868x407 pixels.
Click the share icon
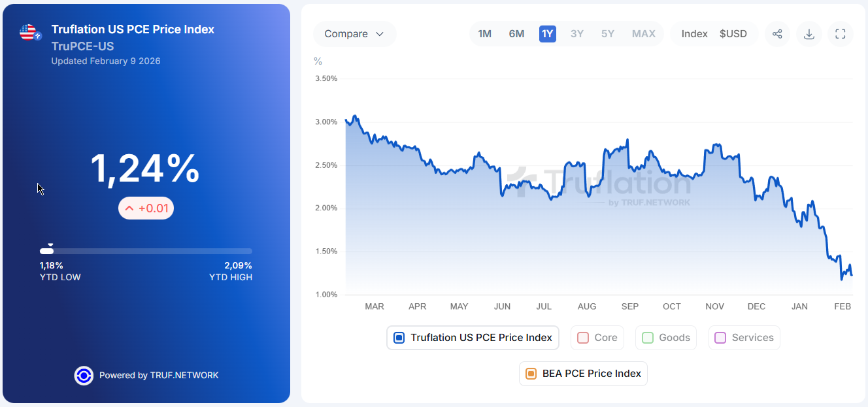click(x=777, y=34)
